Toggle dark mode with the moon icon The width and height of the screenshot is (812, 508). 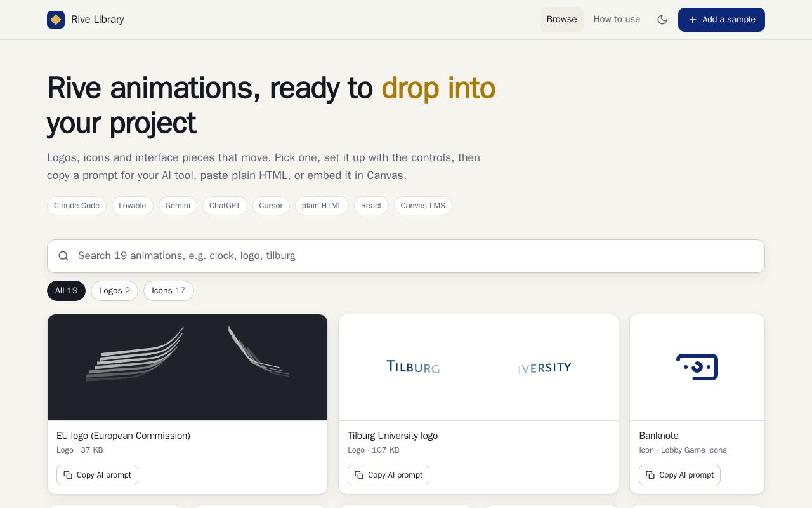[662, 20]
